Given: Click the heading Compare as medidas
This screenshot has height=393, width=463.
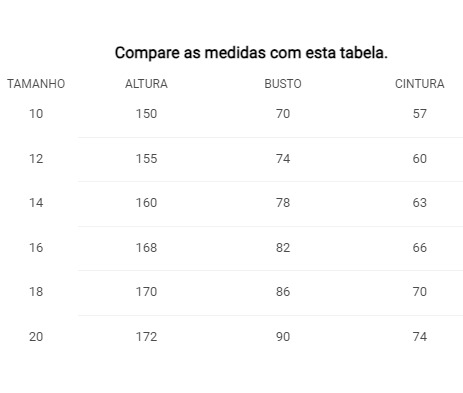Looking at the screenshot, I should click(x=190, y=53).
